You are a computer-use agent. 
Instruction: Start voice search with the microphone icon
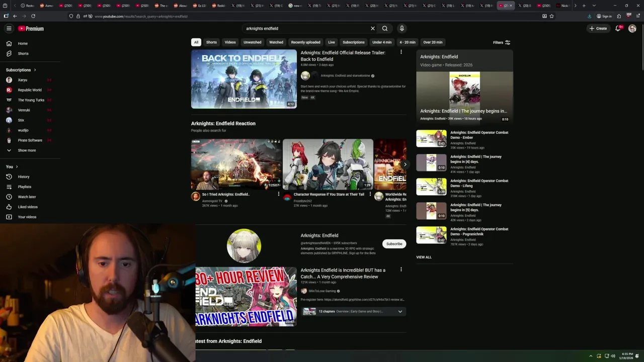(401, 29)
